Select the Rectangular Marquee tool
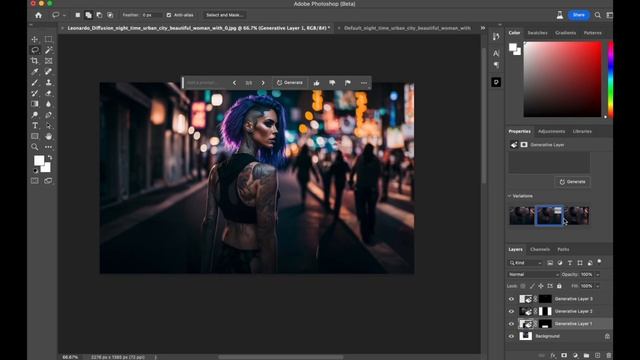Screen dimensions: 640x360 pos(49,40)
